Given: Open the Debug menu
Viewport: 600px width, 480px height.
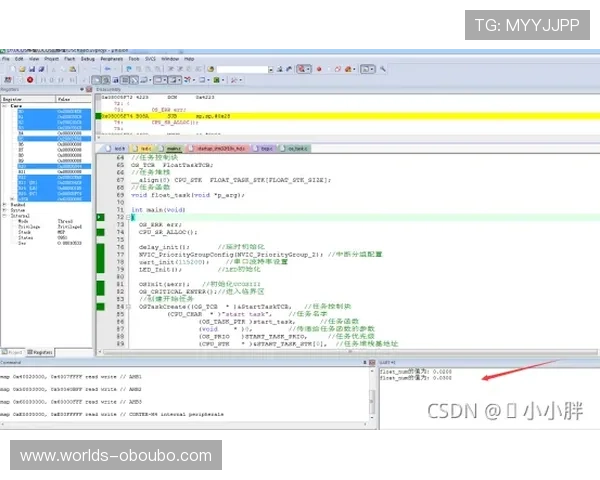Looking at the screenshot, I should tap(87, 59).
